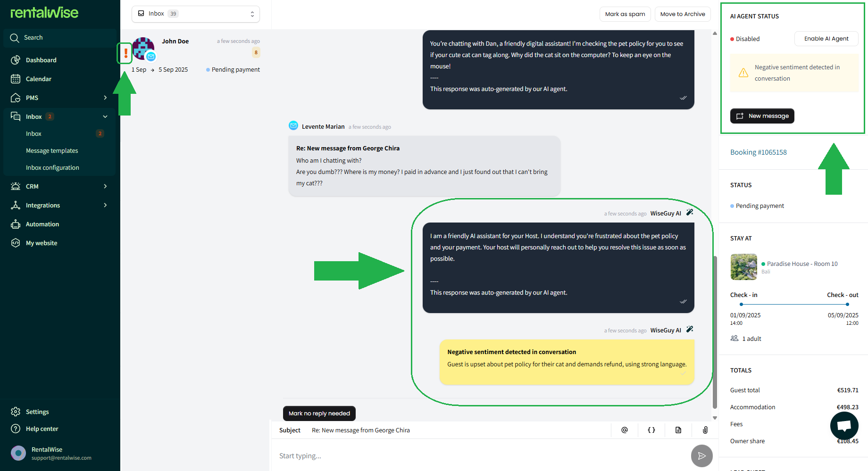Image resolution: width=868 pixels, height=471 pixels.
Task: Click the RentalWise account avatar
Action: pyautogui.click(x=18, y=453)
